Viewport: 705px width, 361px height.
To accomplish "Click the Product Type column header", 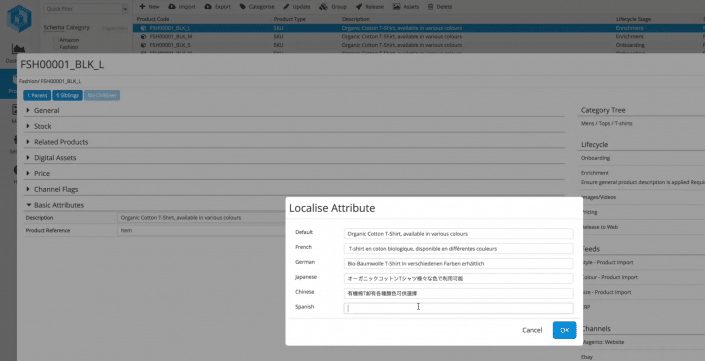I will 289,19.
